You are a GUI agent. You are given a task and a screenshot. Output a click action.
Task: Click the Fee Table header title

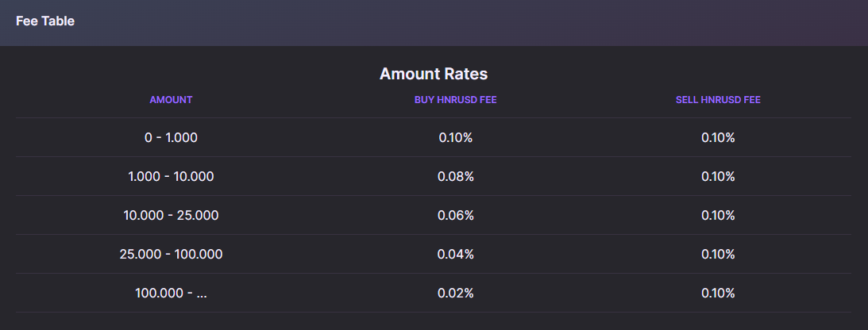click(44, 21)
